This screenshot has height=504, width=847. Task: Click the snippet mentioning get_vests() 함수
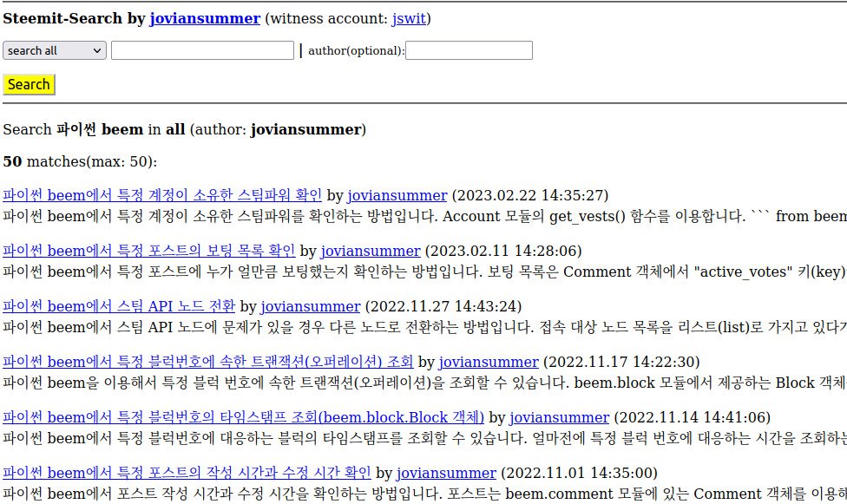pyautogui.click(x=424, y=217)
